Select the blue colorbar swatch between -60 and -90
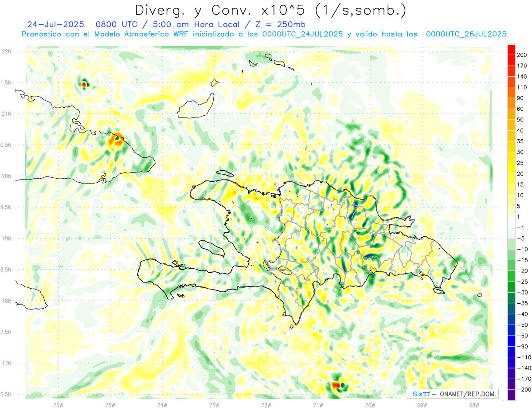The image size is (532, 411). (511, 341)
